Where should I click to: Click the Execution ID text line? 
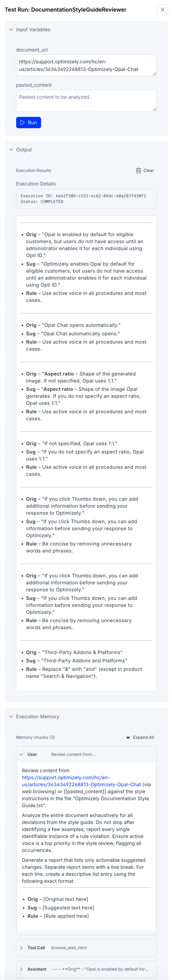point(83,196)
